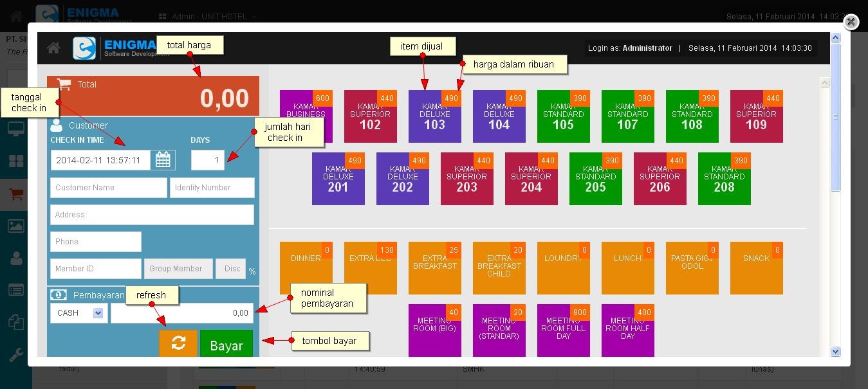Click the modal's vertical scrollbar down arrow
Viewport: 868px width, 389px height.
tap(835, 351)
